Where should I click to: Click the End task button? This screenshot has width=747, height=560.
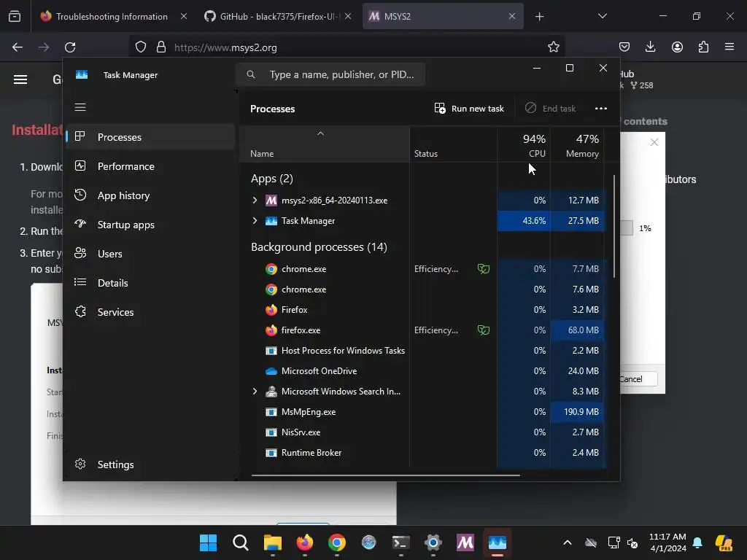point(550,109)
